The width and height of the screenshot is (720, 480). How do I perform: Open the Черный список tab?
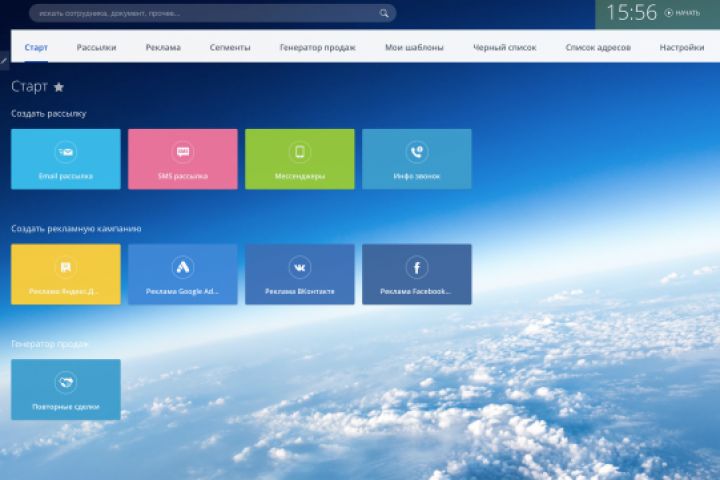coord(505,47)
